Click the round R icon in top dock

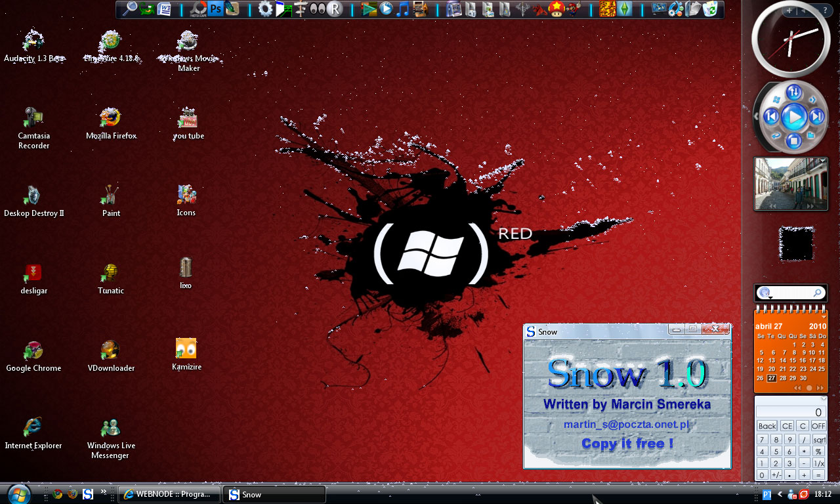[x=334, y=9]
